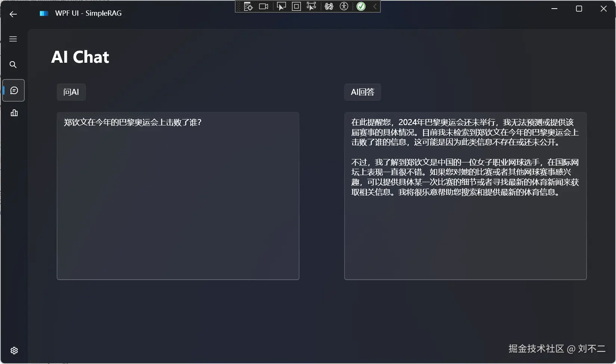The height and width of the screenshot is (364, 616).
Task: Select the 问AI tab
Action: click(x=71, y=92)
